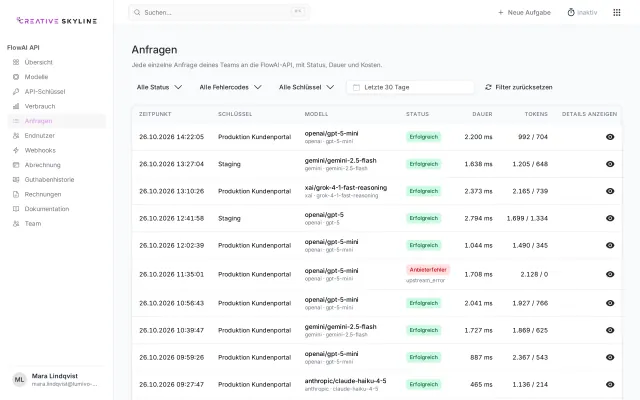This screenshot has height=400, width=640.
Task: Click the Team sidebar icon
Action: [16, 224]
